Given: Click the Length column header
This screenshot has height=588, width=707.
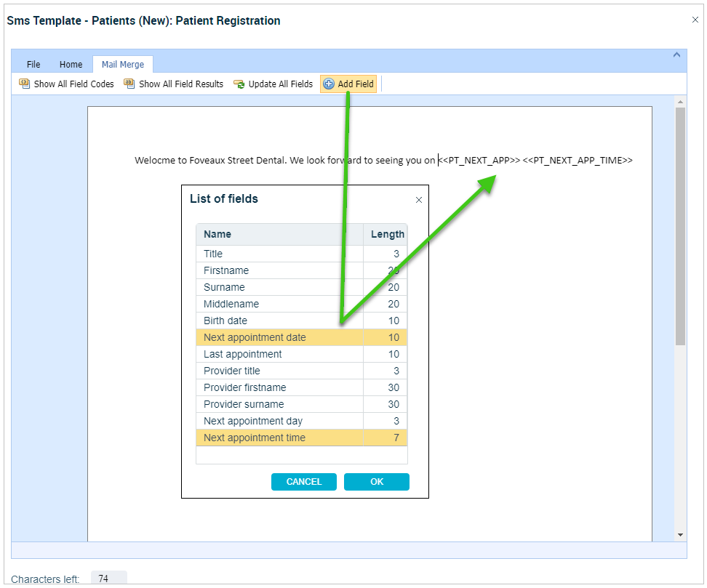Looking at the screenshot, I should coord(386,234).
